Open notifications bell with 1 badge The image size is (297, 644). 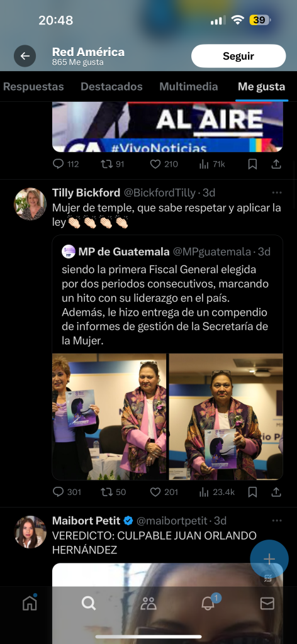tap(209, 602)
